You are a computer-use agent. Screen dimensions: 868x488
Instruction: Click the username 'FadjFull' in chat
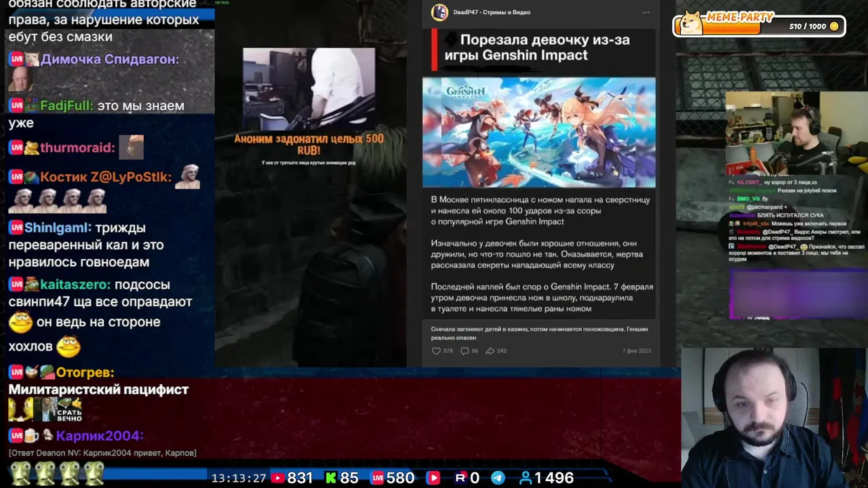(x=66, y=106)
